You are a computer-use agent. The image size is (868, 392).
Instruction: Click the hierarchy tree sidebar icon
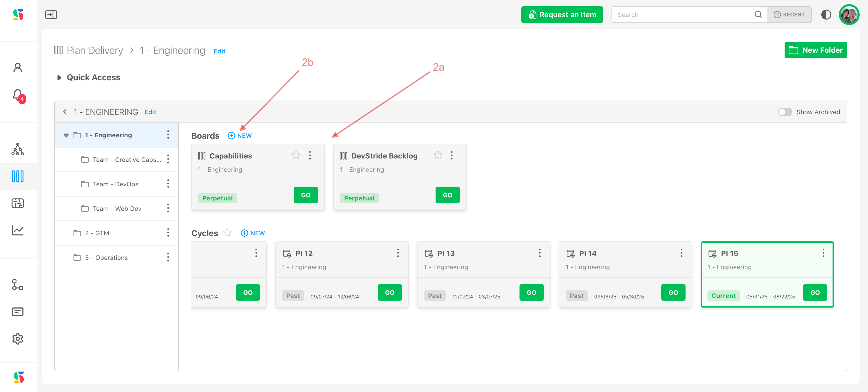click(x=17, y=149)
